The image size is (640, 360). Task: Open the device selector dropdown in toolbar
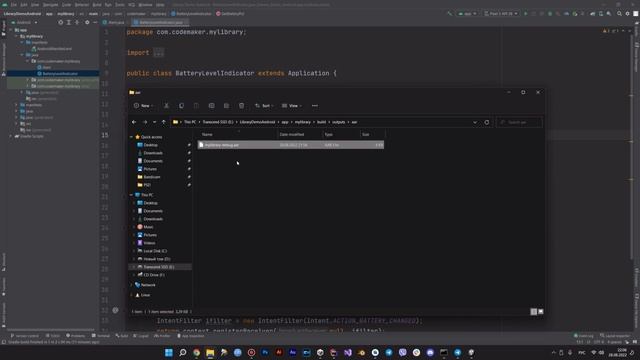[x=501, y=13]
